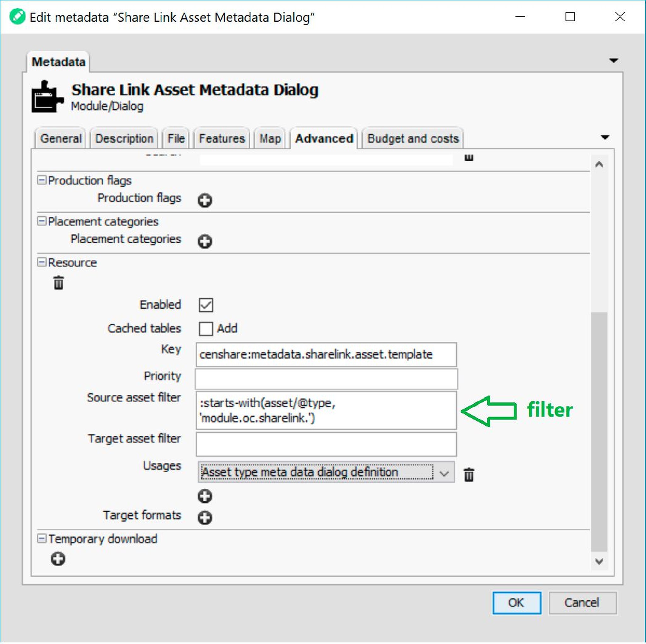Check the Cached tables Add checkbox
The image size is (646, 644).
tap(206, 329)
